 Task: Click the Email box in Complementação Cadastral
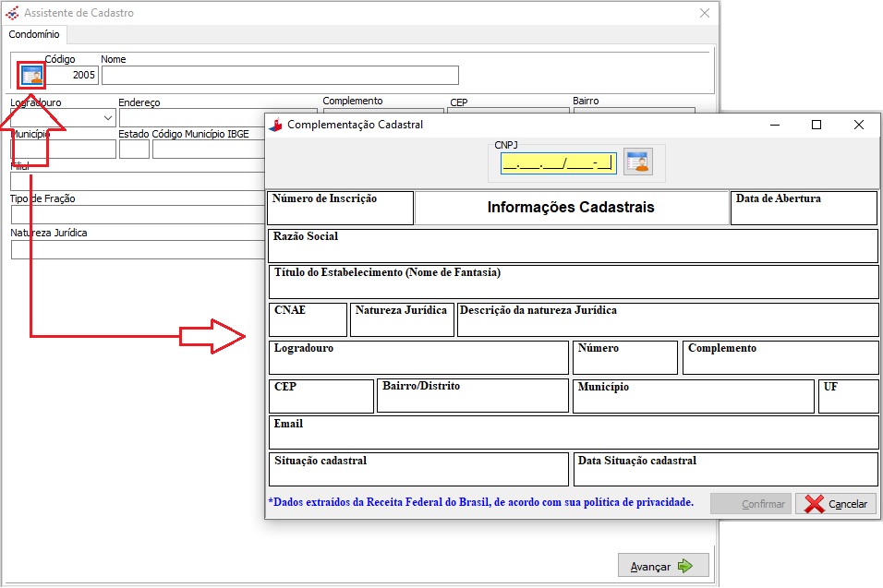coord(574,432)
